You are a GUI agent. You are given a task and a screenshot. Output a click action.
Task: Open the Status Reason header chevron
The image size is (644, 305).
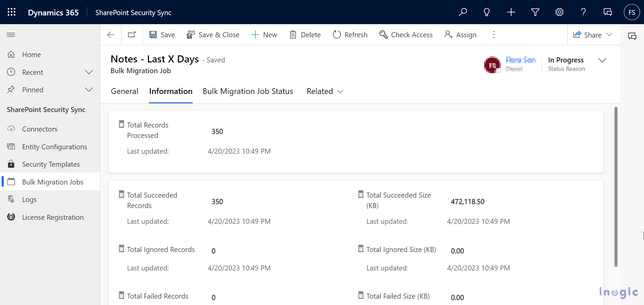point(602,60)
